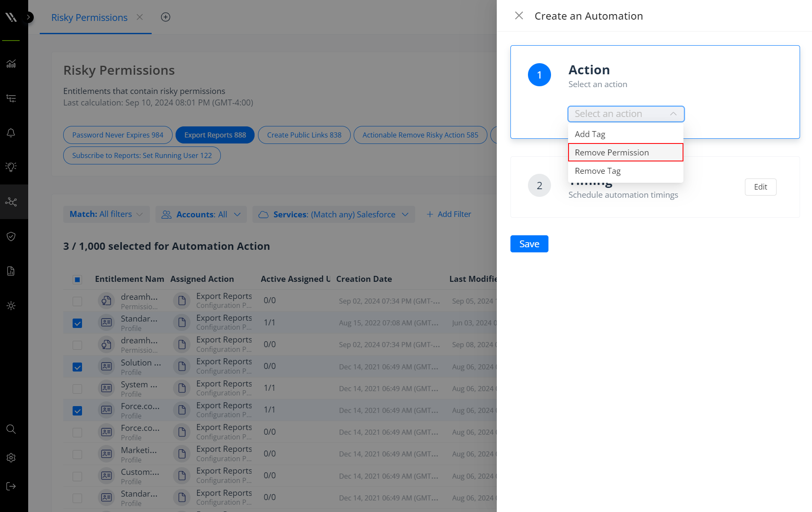This screenshot has height=512, width=812.
Task: Select the Export Reports 888 pill
Action: [215, 135]
